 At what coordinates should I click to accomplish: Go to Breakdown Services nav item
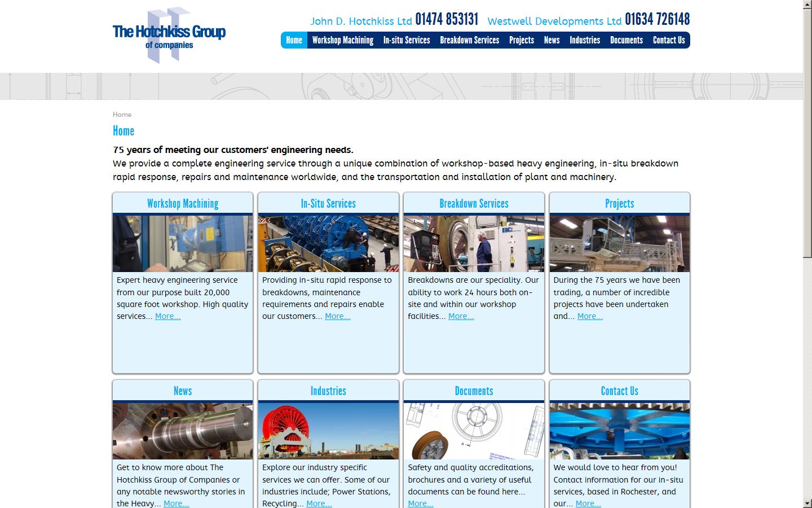470,40
